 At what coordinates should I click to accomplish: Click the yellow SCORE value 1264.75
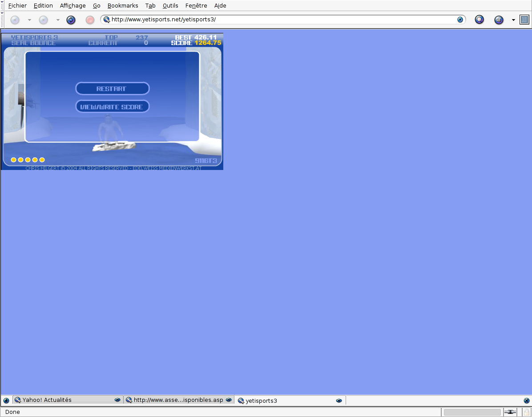coord(208,43)
